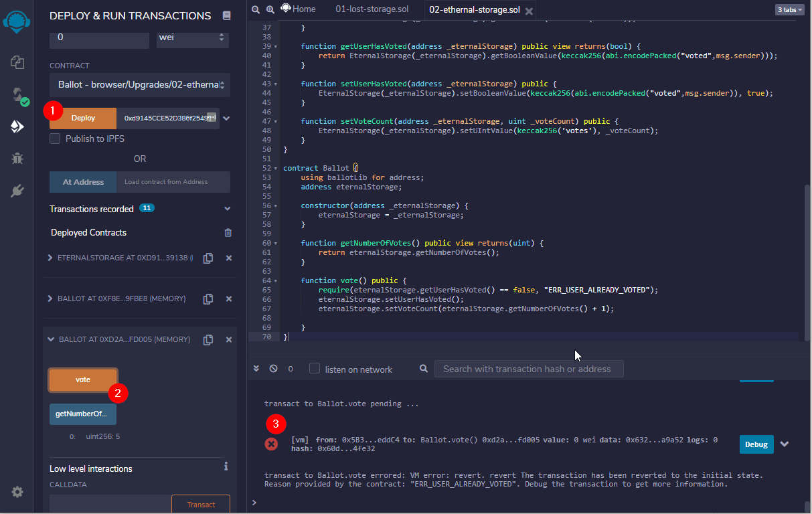Screen dimensions: 812x514
Task: Clear all deployed contracts with trash icon
Action: click(x=228, y=232)
